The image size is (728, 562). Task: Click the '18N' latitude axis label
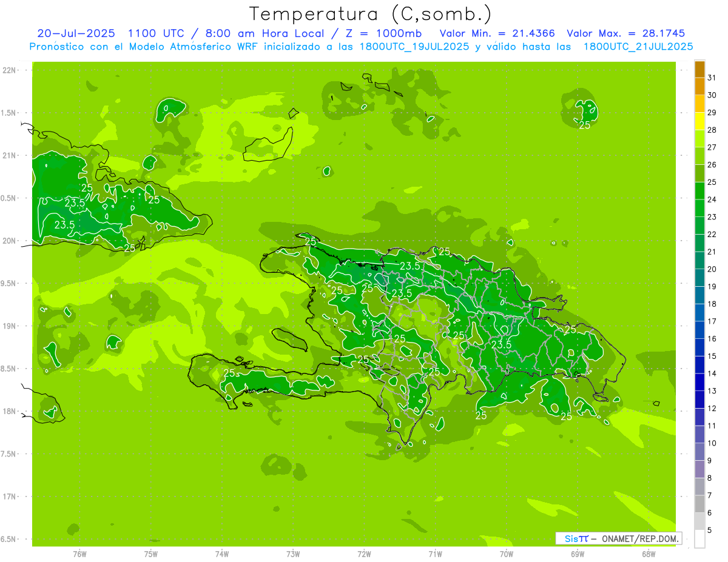coord(9,412)
